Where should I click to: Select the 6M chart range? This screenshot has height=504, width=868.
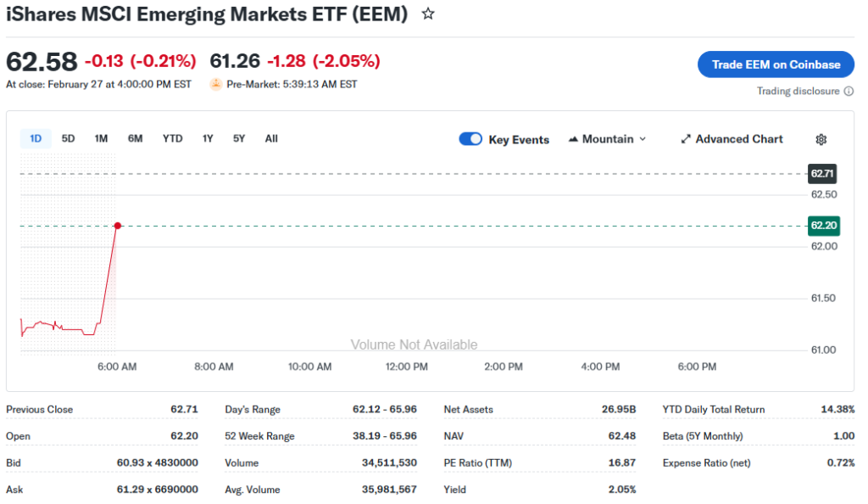[x=136, y=138]
